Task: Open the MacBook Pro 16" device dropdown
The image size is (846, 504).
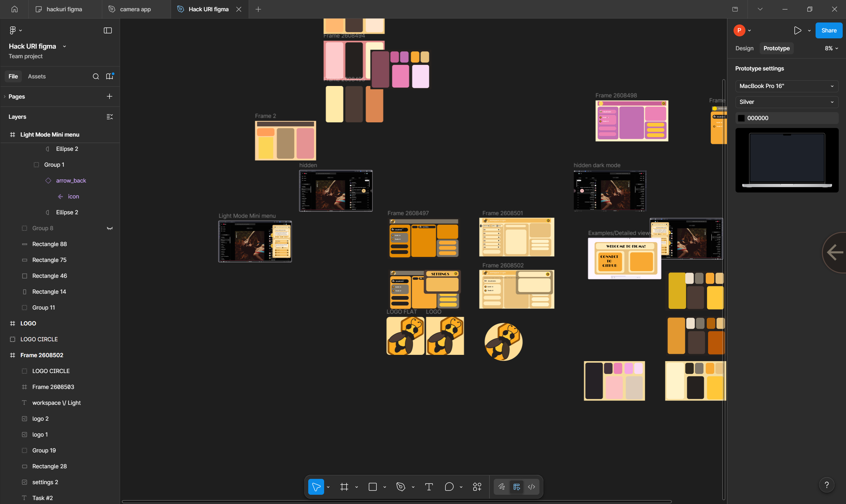Action: point(786,86)
